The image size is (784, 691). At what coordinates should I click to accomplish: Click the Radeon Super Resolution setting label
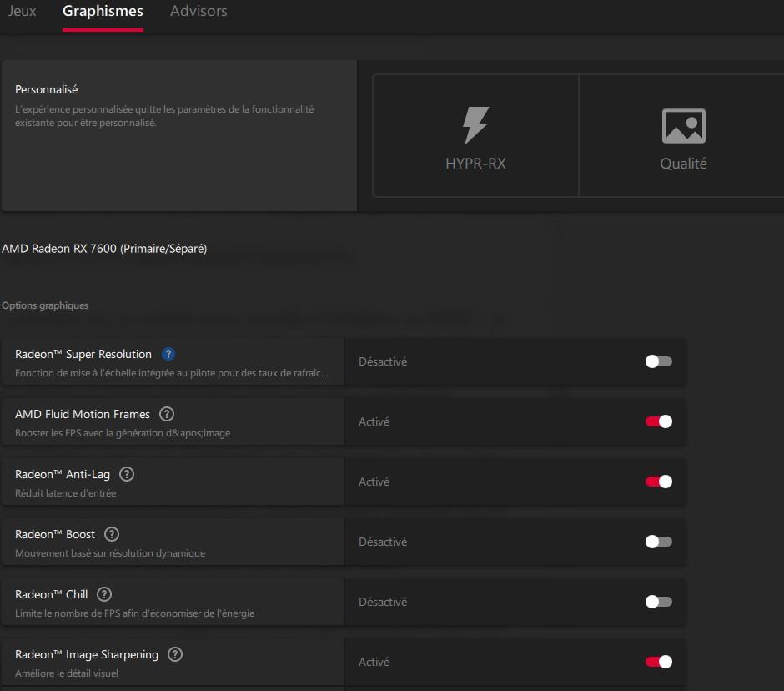coord(83,355)
